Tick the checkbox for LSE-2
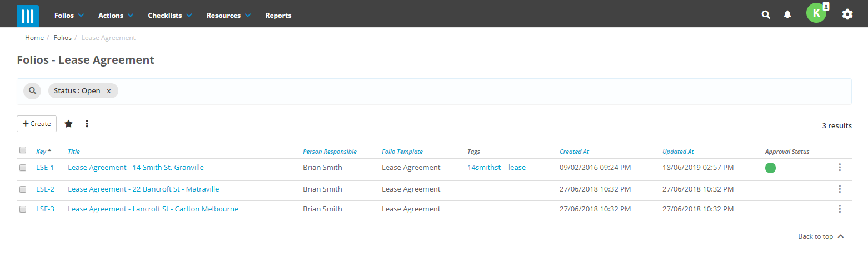Image resolution: width=868 pixels, height=257 pixels. (23, 189)
